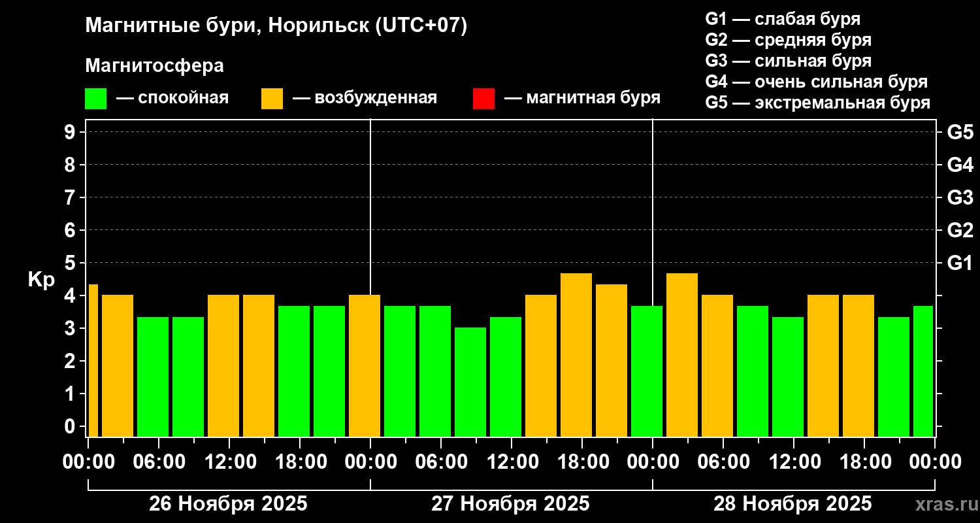
Task: Click the tallest orange bar on 27 Ноября
Action: point(576,355)
